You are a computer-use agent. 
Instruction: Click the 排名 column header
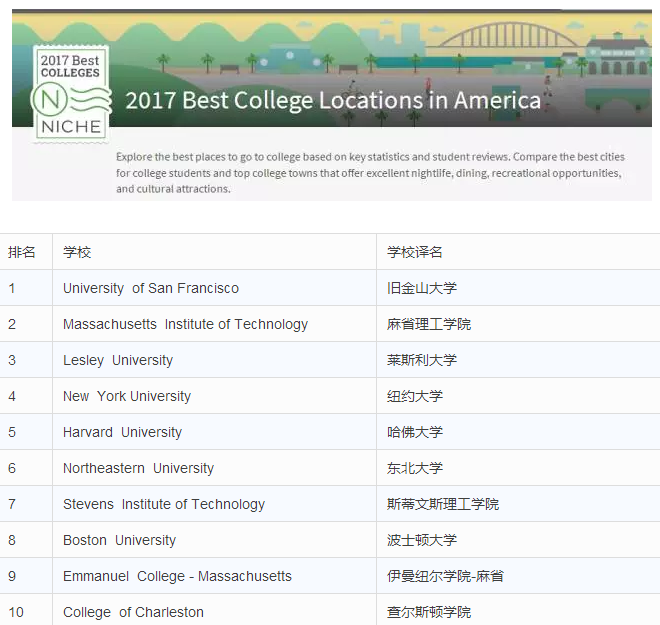click(x=22, y=252)
